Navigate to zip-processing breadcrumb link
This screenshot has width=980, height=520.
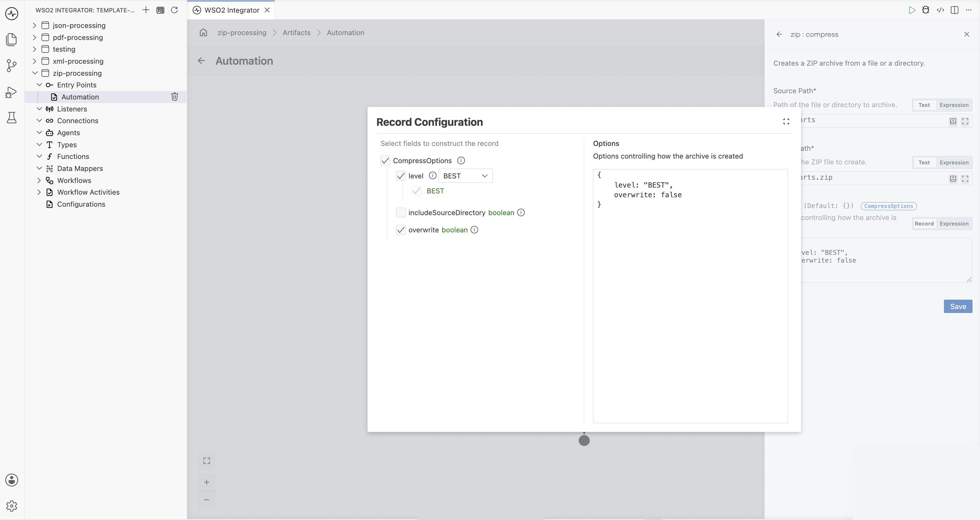pos(242,33)
